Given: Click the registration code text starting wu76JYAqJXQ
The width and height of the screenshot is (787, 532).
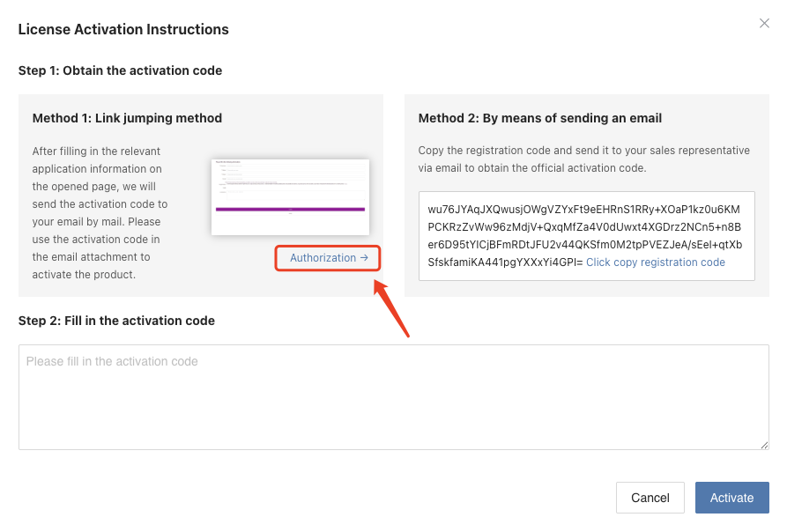Looking at the screenshot, I should pos(584,236).
